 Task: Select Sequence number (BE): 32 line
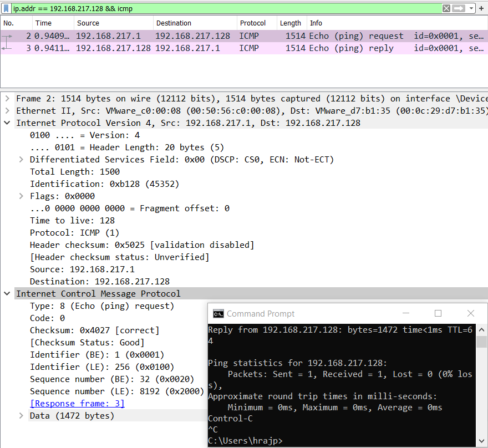pos(111,379)
